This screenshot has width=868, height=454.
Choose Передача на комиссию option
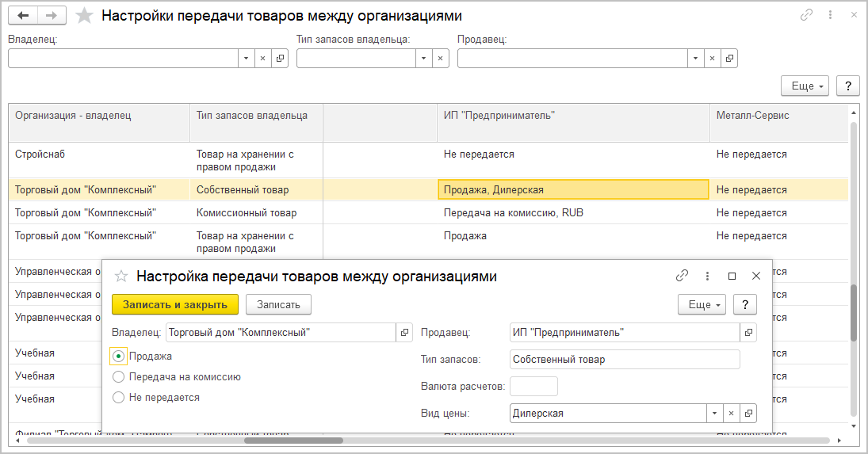[119, 377]
